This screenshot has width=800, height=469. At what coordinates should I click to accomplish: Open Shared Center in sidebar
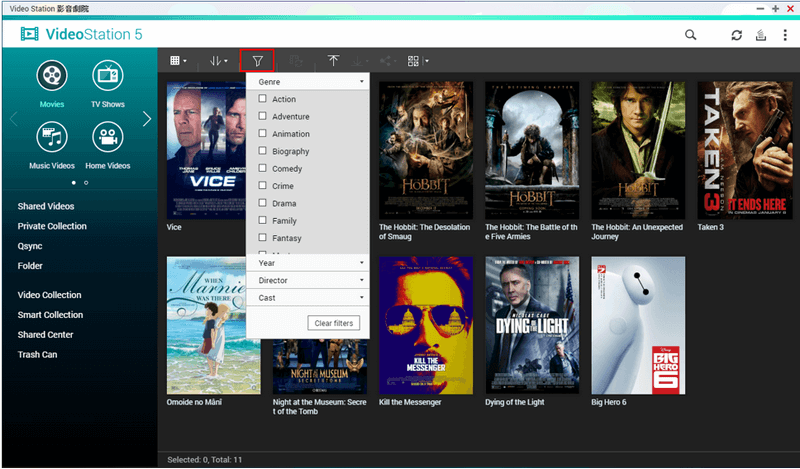point(45,335)
